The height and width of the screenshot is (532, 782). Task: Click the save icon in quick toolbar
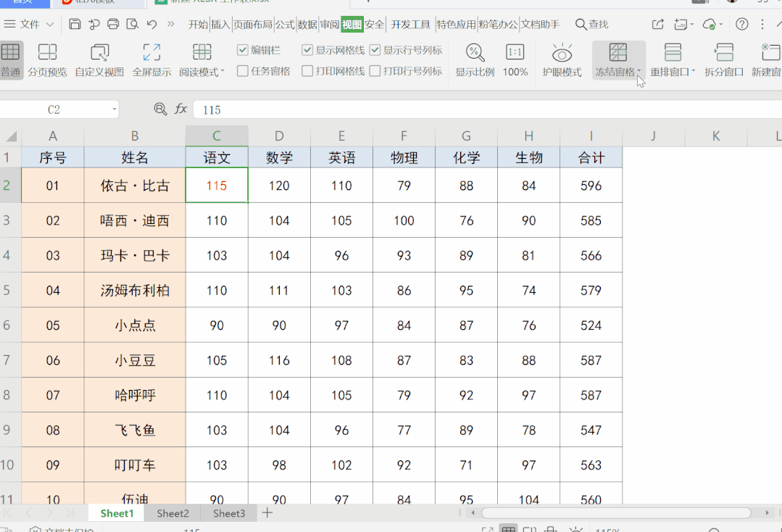(75, 25)
